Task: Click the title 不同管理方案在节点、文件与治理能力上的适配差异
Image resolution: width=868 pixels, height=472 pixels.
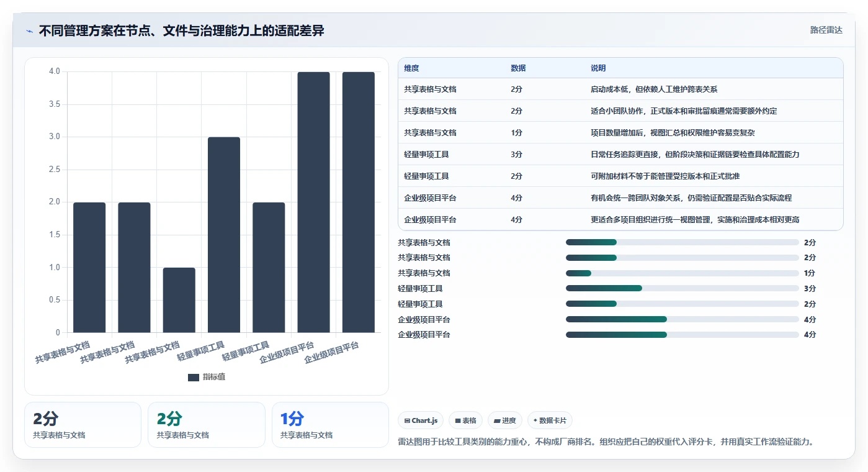Action: click(181, 30)
